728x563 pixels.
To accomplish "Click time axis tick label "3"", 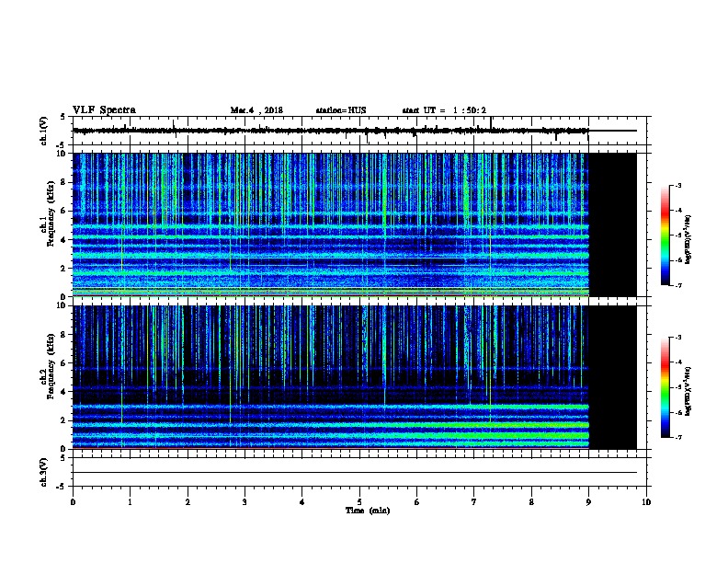I will pos(245,502).
